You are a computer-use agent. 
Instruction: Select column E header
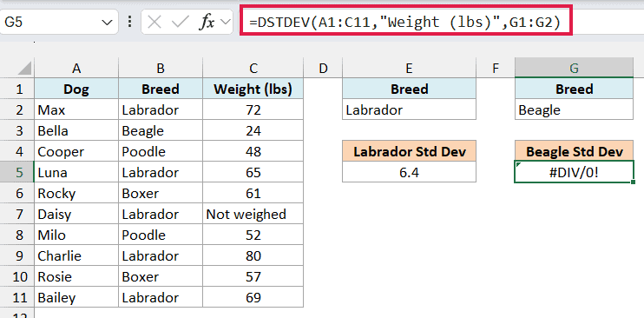point(409,69)
